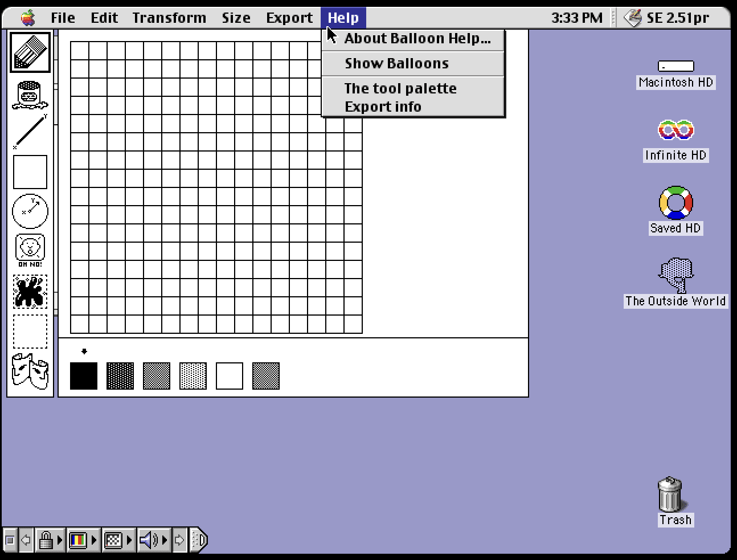The height and width of the screenshot is (560, 737).
Task: Pick the rectangle shape tool
Action: pyautogui.click(x=30, y=172)
